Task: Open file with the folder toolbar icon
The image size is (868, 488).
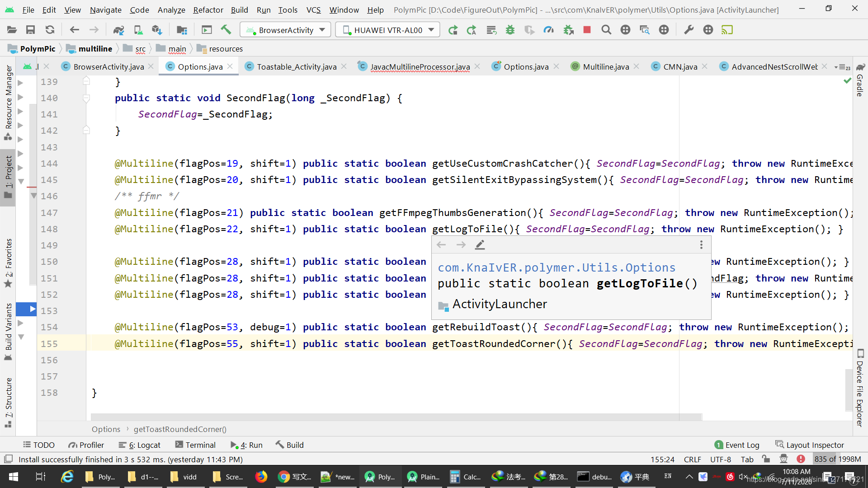Action: click(12, 30)
